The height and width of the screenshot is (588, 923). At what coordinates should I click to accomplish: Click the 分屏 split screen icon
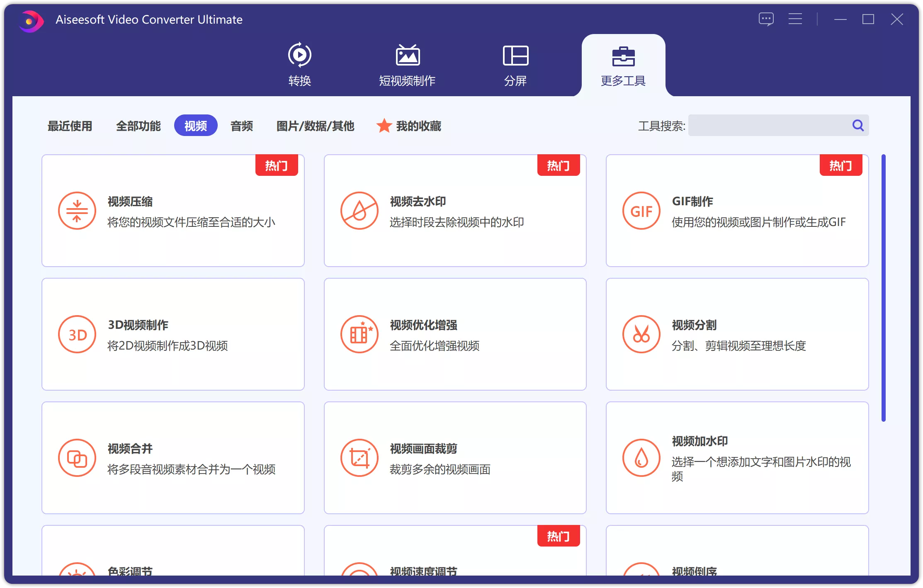point(515,55)
